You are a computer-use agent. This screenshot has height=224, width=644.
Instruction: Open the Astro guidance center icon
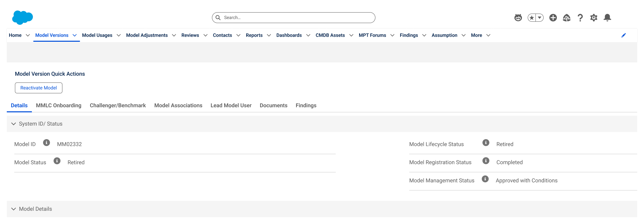coord(518,18)
